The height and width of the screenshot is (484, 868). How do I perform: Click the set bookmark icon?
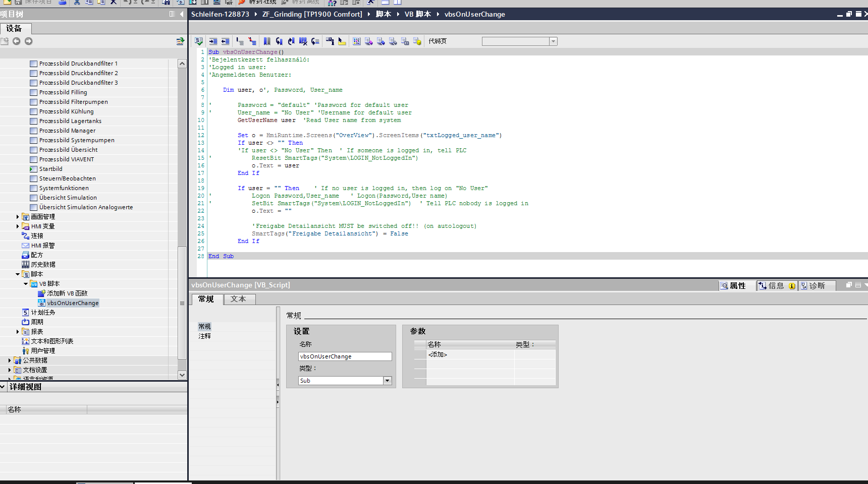[x=267, y=41]
